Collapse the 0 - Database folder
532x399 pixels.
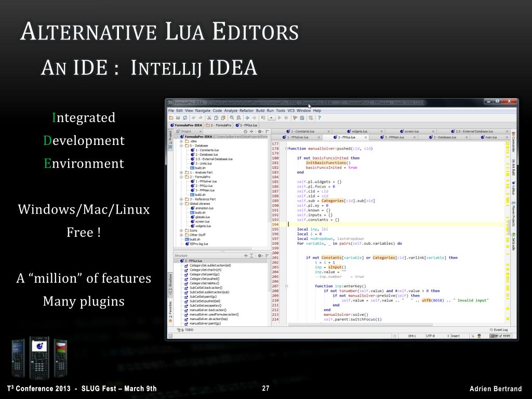point(181,145)
